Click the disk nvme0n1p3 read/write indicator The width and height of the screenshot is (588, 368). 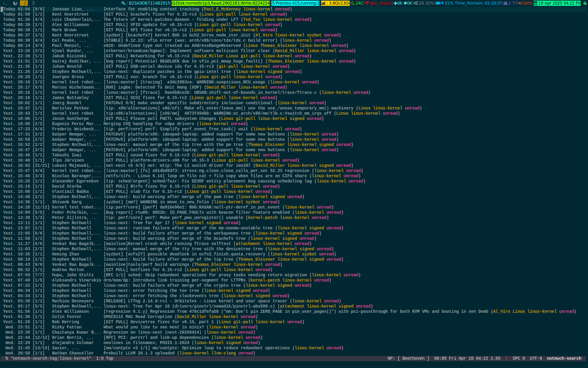point(221,3)
